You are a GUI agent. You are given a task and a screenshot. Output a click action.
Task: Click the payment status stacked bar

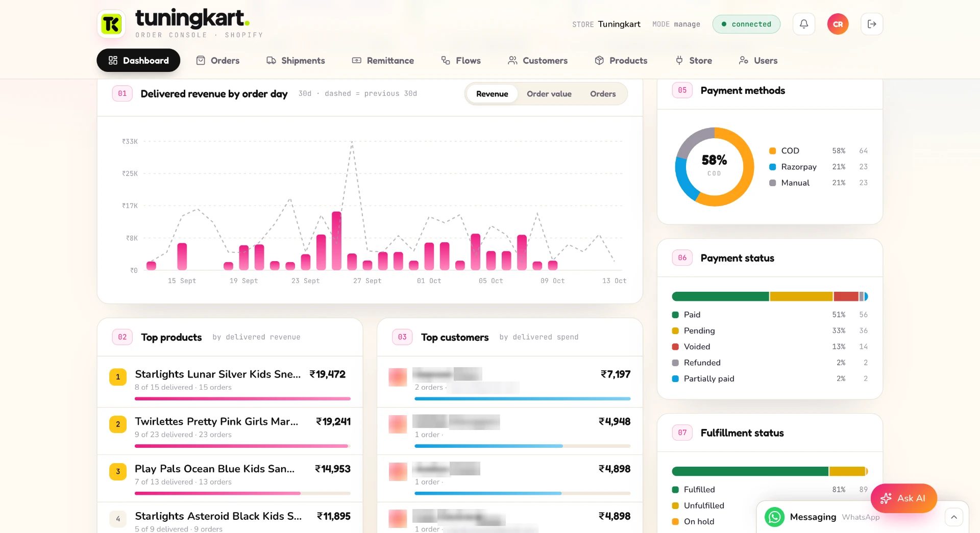click(x=770, y=296)
